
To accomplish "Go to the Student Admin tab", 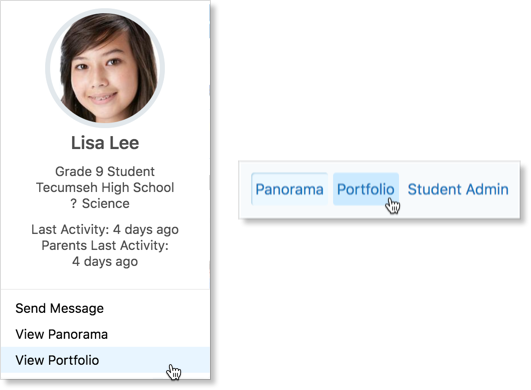I will (458, 189).
